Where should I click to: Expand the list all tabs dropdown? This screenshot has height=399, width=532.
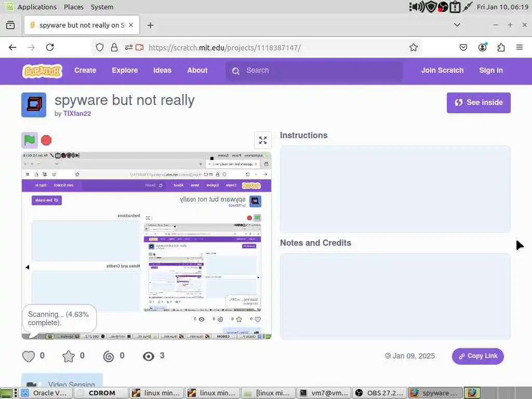[457, 25]
